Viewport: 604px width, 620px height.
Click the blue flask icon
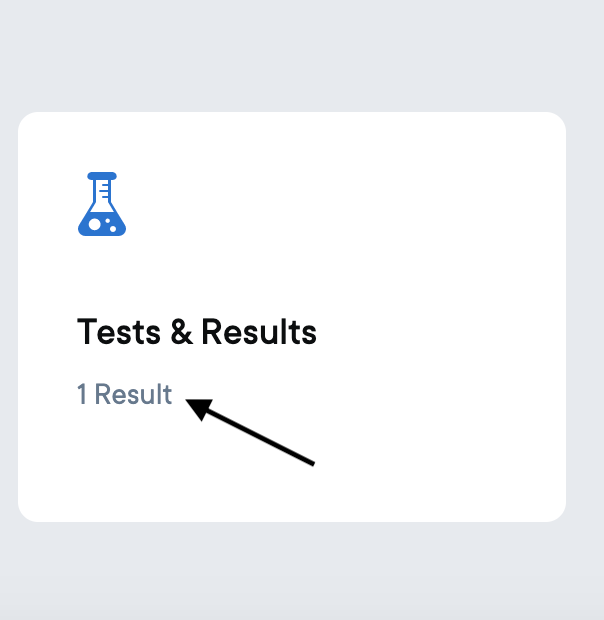click(x=102, y=204)
